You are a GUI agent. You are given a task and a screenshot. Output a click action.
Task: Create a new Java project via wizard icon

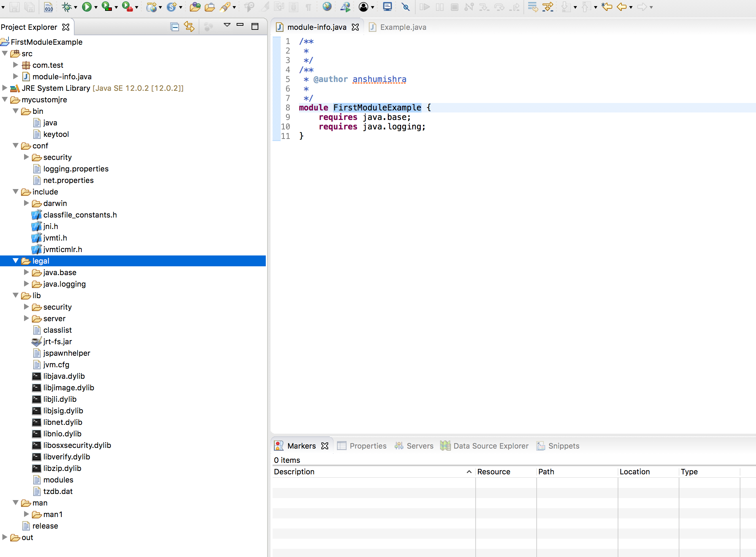(153, 7)
